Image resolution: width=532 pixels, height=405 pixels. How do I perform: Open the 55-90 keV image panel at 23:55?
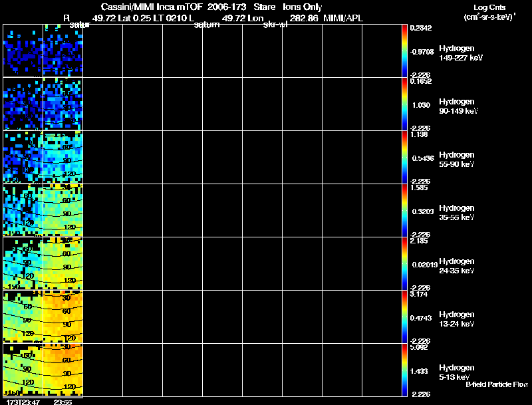click(63, 157)
